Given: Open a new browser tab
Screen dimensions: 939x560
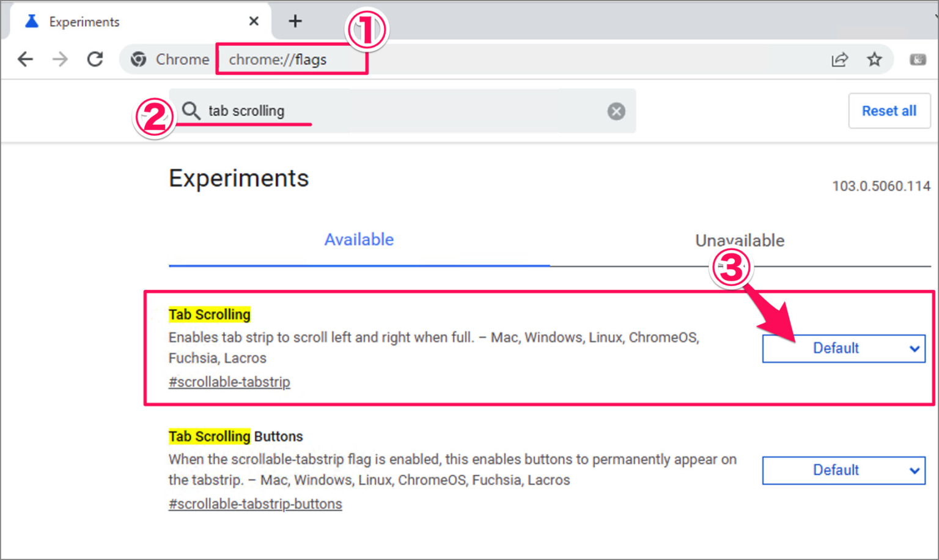Looking at the screenshot, I should (x=295, y=20).
